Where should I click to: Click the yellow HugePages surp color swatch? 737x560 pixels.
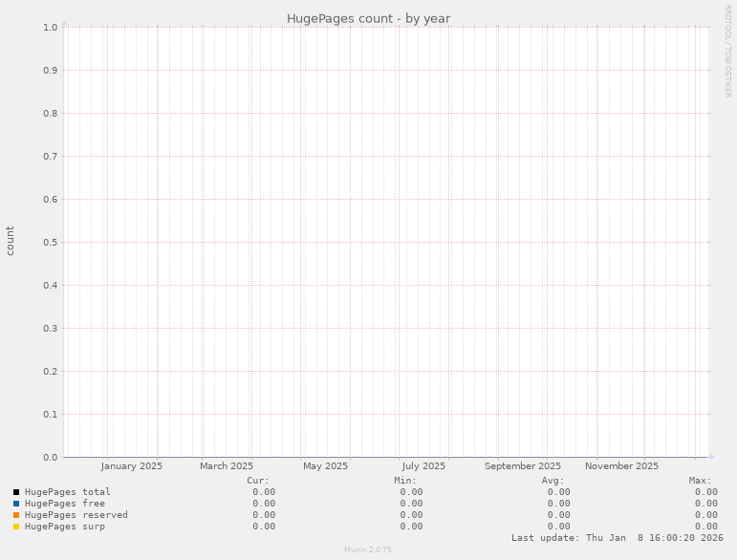tap(16, 527)
